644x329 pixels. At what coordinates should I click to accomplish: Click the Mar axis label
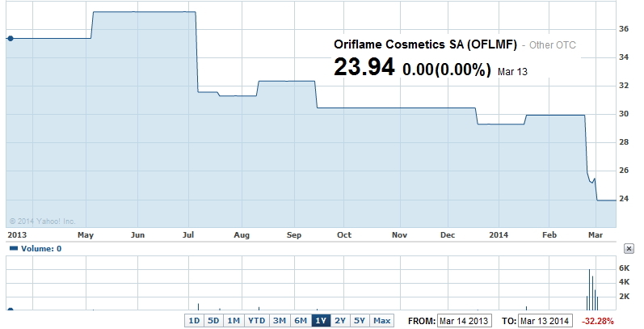(596, 235)
